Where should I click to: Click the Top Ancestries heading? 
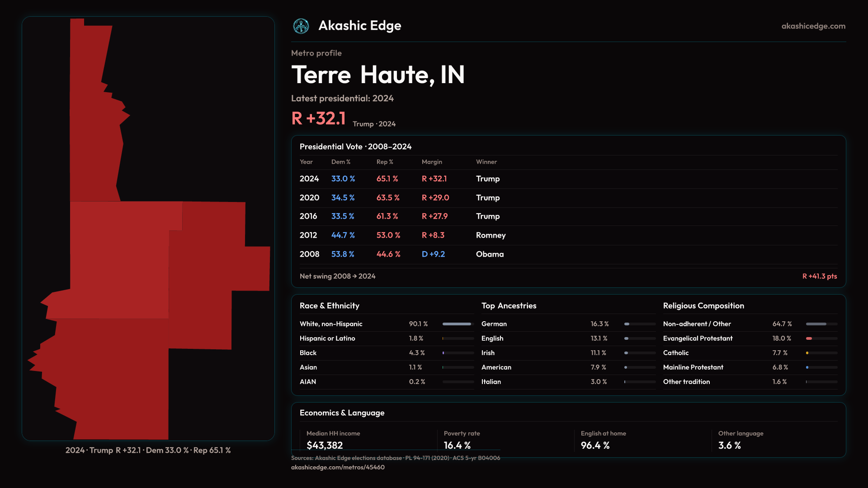coord(509,306)
